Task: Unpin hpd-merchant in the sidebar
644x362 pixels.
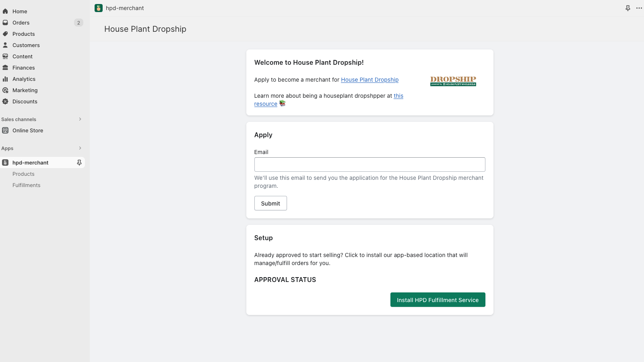Action: [79, 162]
